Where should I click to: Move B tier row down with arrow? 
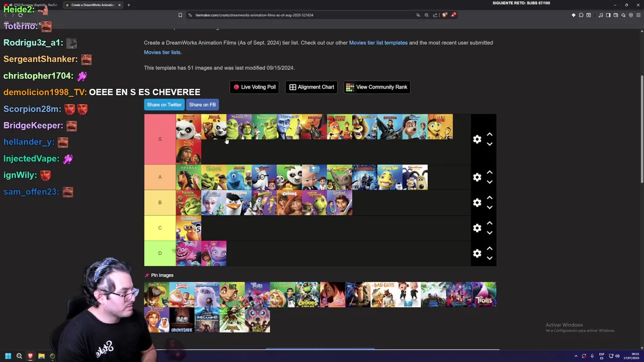pos(490,208)
